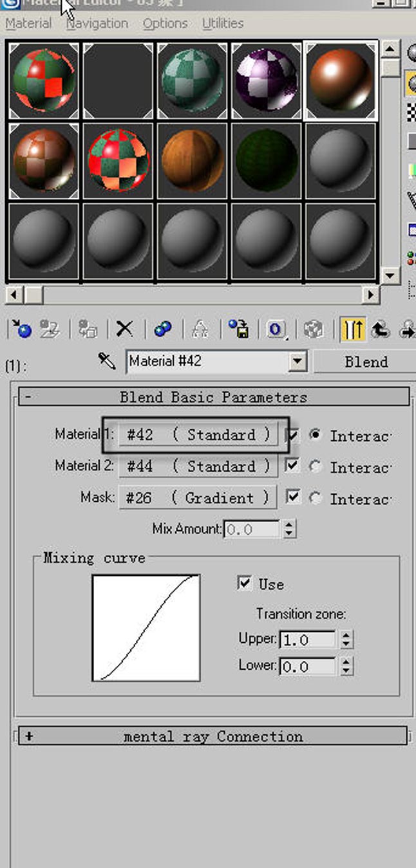416x868 pixels.
Task: Click the Make Unique icon
Action: click(x=200, y=329)
